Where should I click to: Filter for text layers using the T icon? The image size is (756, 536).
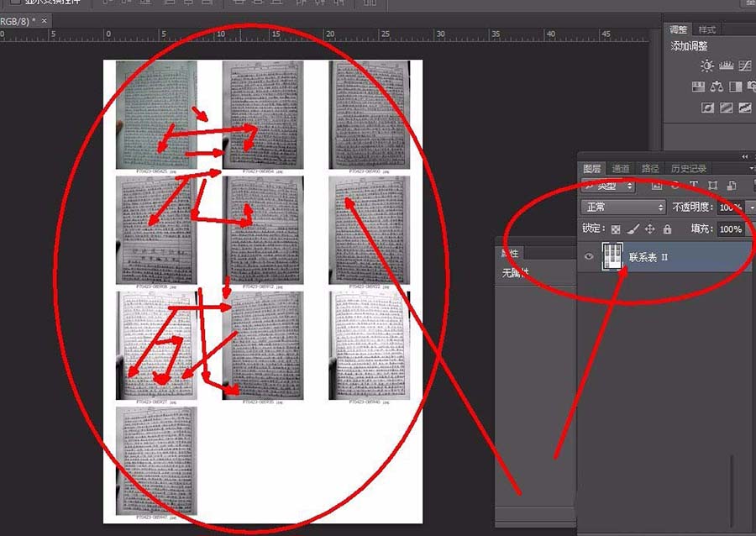[x=694, y=185]
